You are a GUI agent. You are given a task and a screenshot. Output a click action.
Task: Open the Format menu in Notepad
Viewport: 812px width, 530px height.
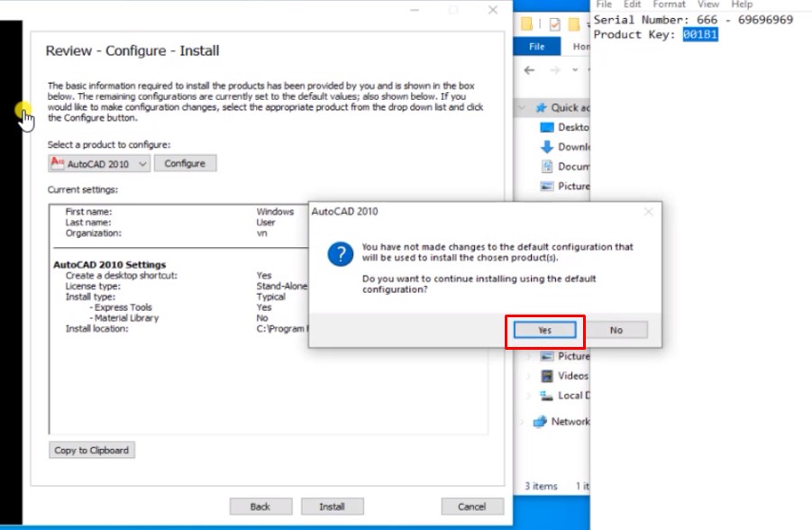click(669, 5)
